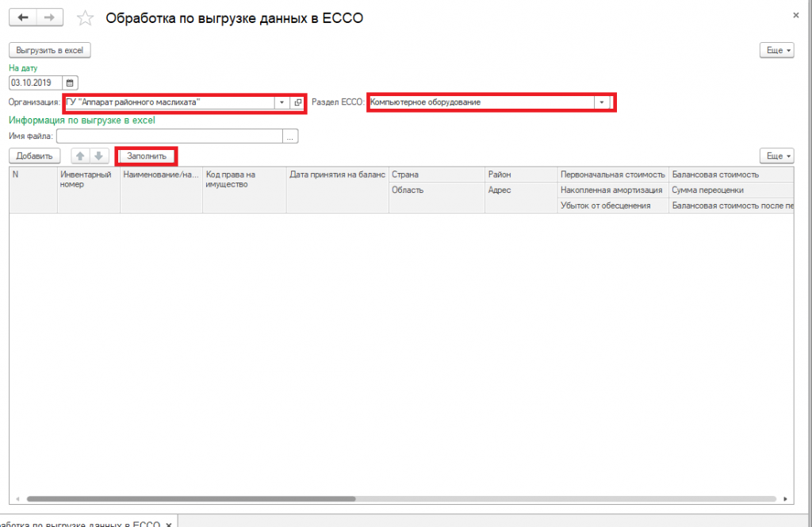Expand the Раздел ЕССО dropdown list
The height and width of the screenshot is (527, 812).
pos(602,102)
